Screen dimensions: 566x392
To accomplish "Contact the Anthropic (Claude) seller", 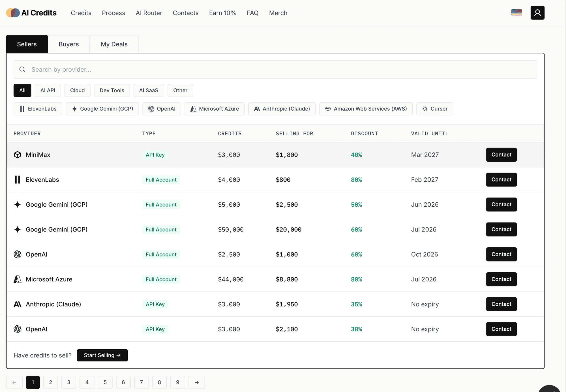I will click(501, 304).
